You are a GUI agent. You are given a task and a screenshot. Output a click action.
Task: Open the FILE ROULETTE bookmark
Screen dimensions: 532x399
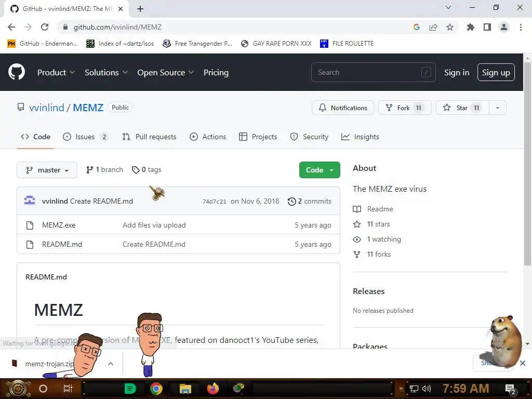tap(347, 44)
